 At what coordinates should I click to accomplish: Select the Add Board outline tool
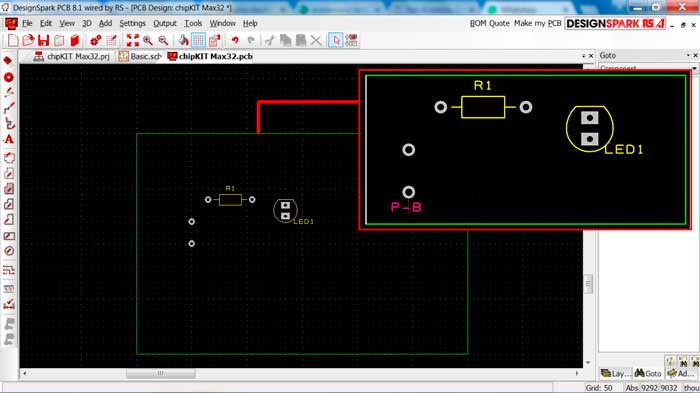8,158
